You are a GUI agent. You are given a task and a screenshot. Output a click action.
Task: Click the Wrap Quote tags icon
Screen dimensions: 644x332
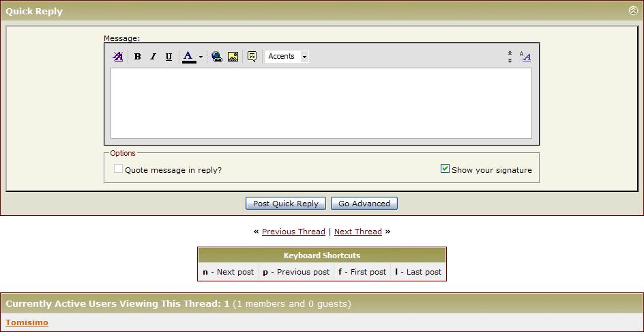(252, 57)
